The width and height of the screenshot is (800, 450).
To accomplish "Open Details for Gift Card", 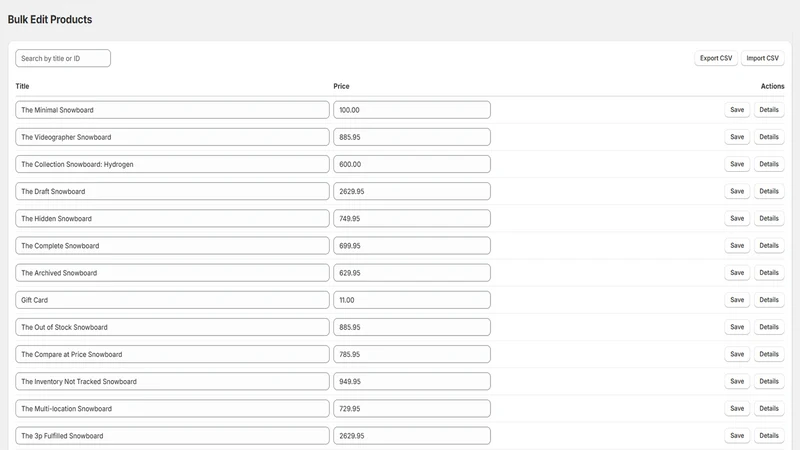I will click(x=769, y=299).
